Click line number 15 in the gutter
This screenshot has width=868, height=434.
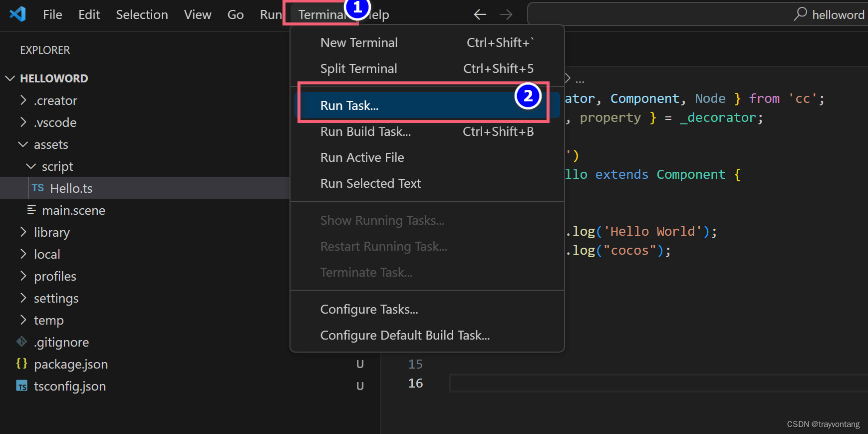pos(415,364)
